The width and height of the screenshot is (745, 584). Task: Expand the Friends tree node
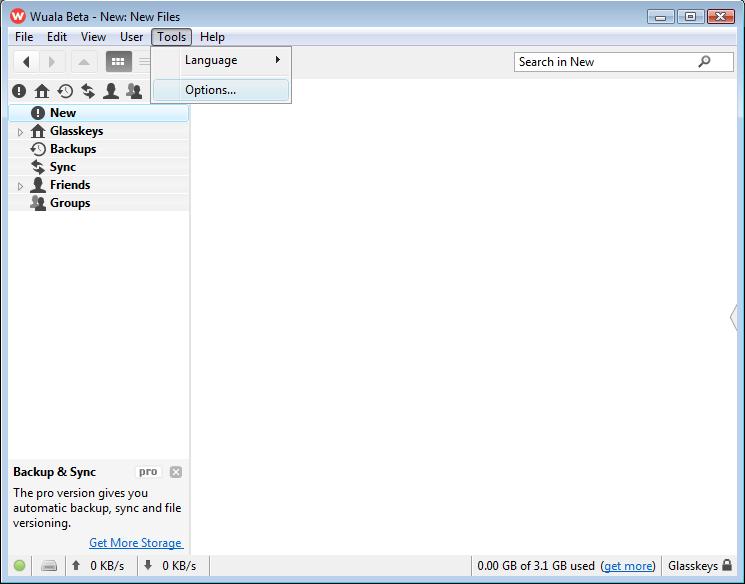pos(20,186)
